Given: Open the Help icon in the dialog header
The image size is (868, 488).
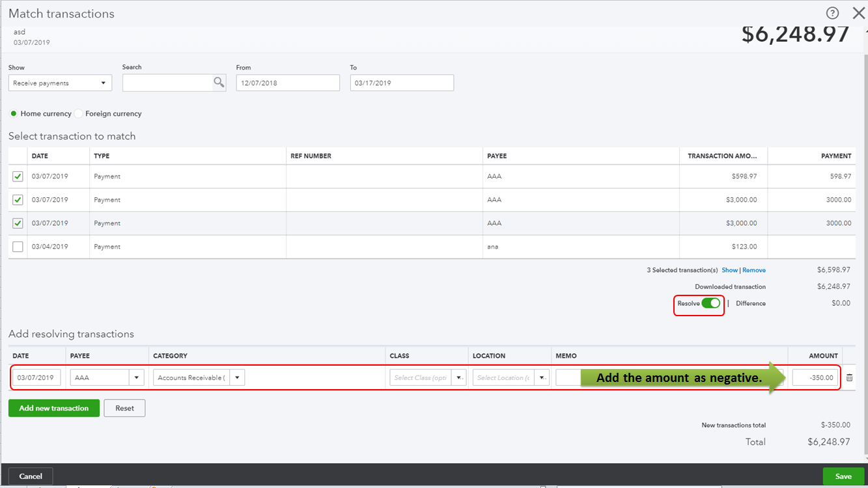Looking at the screenshot, I should pyautogui.click(x=832, y=13).
